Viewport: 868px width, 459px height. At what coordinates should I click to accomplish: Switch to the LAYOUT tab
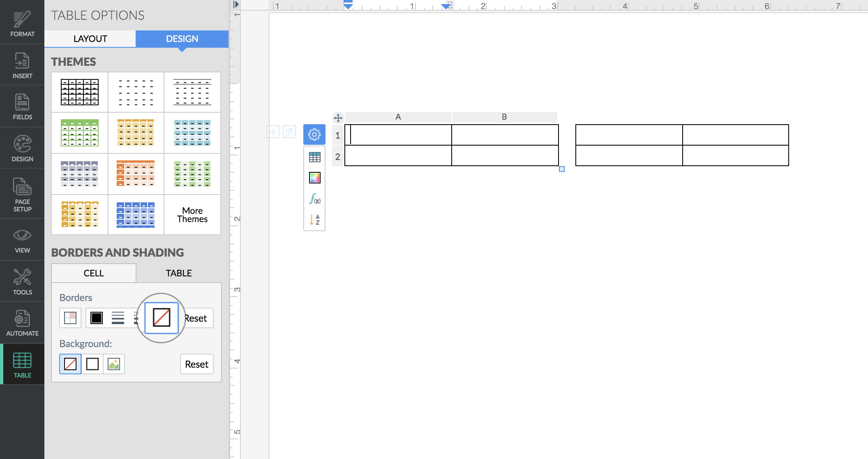[x=90, y=39]
